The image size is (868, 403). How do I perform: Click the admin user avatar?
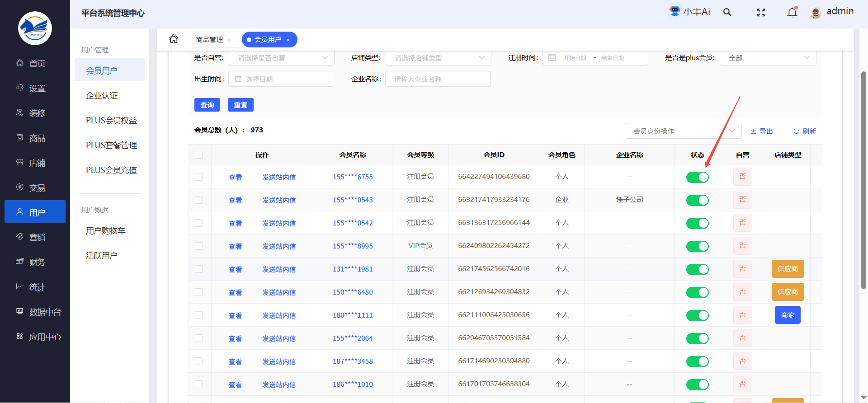point(816,13)
